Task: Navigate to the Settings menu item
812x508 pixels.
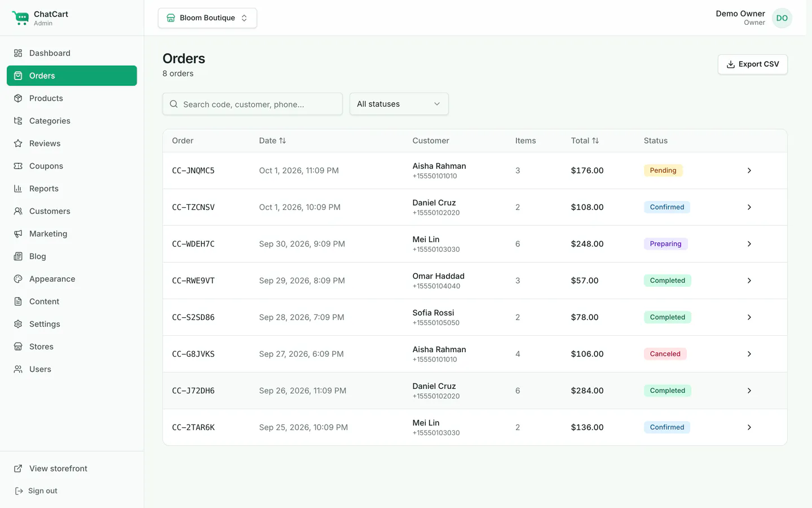Action: 72,324
